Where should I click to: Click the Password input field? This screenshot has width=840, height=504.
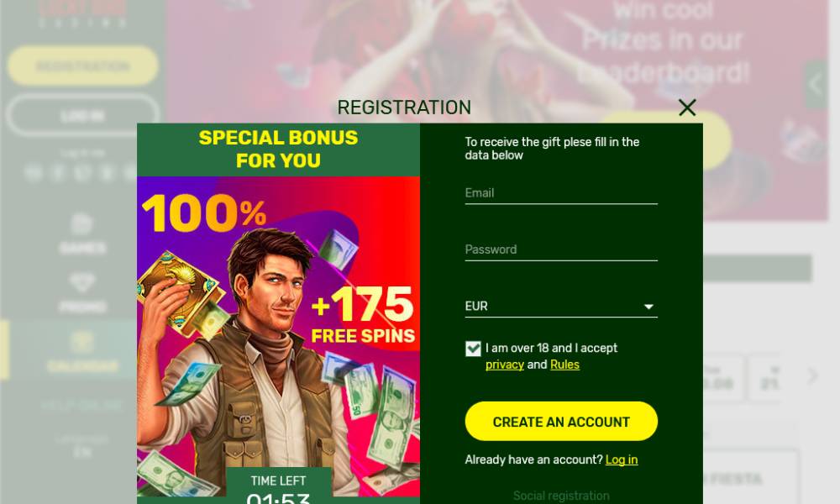pos(561,249)
